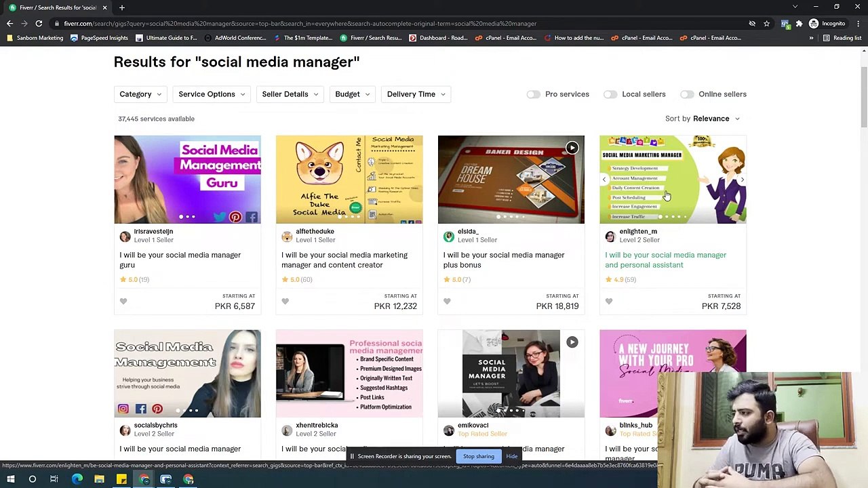Click the PKR 18,819 starting price

point(557,306)
